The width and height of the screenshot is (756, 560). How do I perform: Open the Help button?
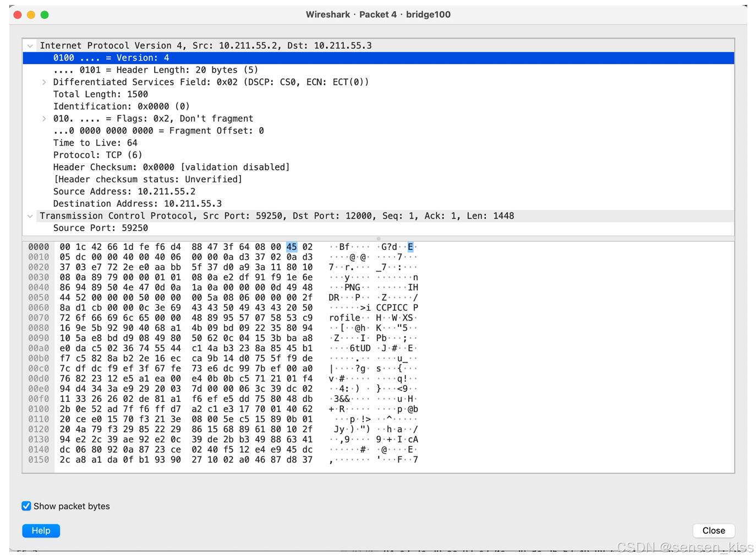point(41,530)
